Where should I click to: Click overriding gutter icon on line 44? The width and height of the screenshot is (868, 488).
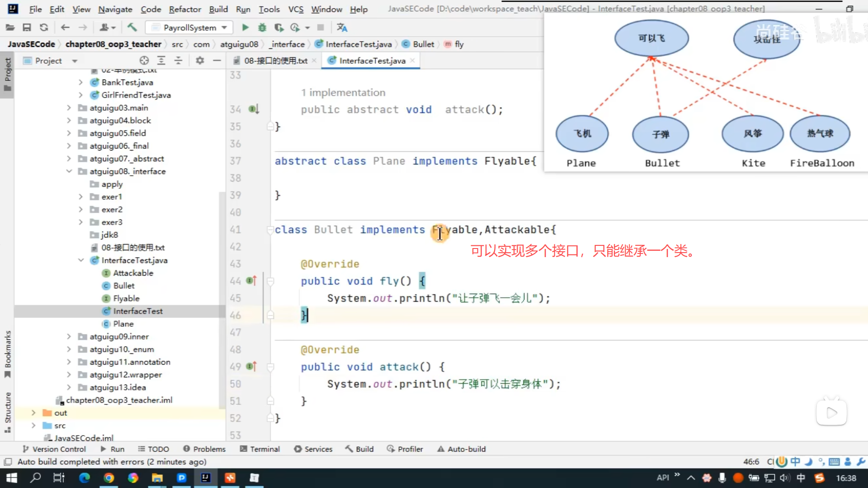251,281
